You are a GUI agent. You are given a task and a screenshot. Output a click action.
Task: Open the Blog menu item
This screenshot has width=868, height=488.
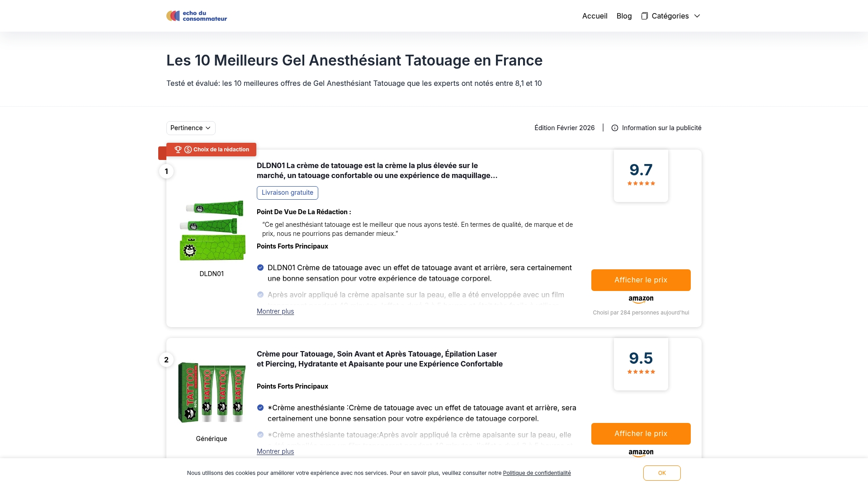[624, 16]
